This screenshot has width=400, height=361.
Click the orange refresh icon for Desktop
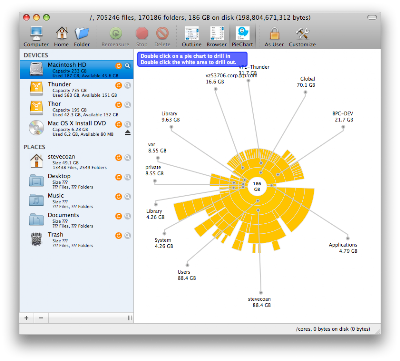(118, 177)
